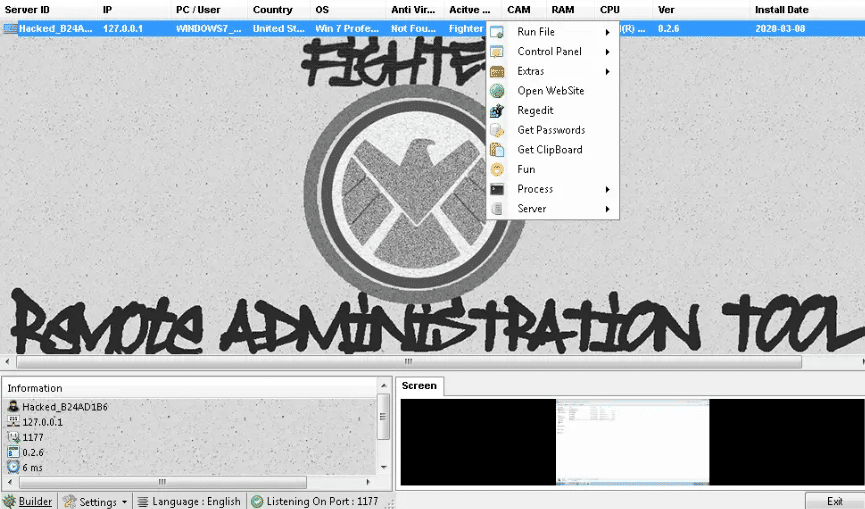Click the Fun smiley icon
Image resolution: width=865 pixels, height=509 pixels.
tap(496, 169)
